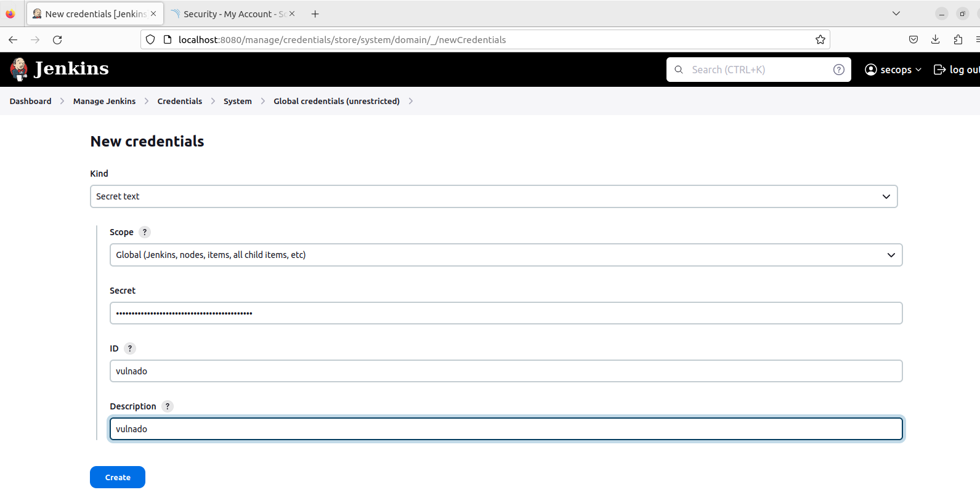
Task: Open the tracking protection shield icon
Action: click(x=150, y=40)
